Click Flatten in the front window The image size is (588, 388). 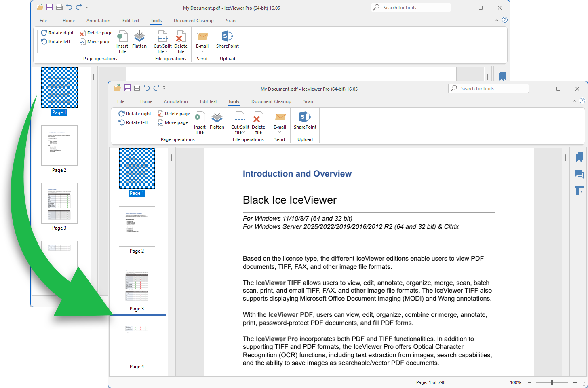217,120
